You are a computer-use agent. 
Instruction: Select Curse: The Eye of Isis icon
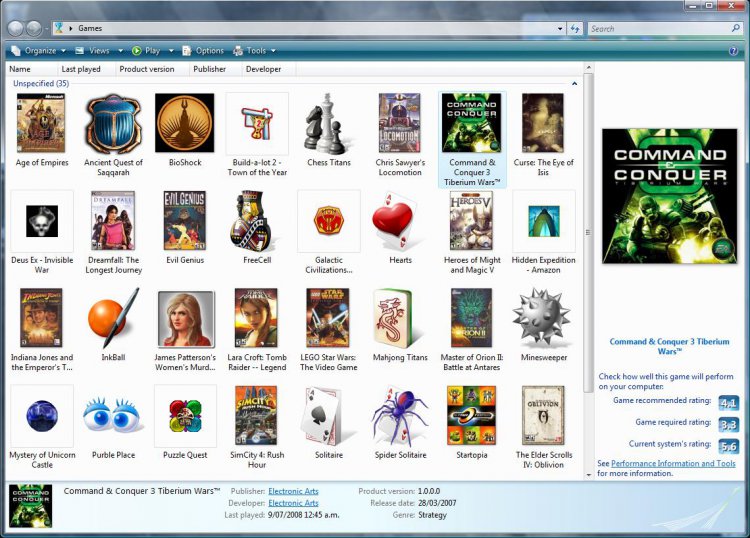click(x=543, y=123)
